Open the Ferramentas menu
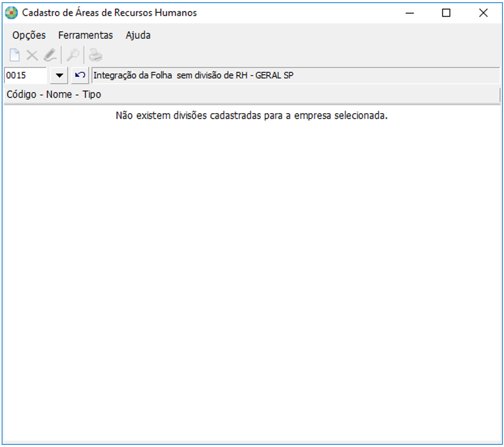The image size is (504, 447). [x=85, y=35]
